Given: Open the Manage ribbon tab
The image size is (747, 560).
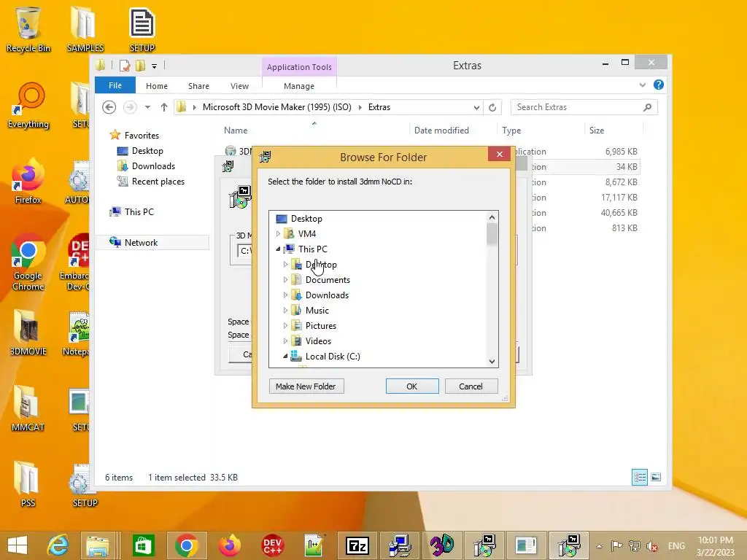Looking at the screenshot, I should point(298,86).
